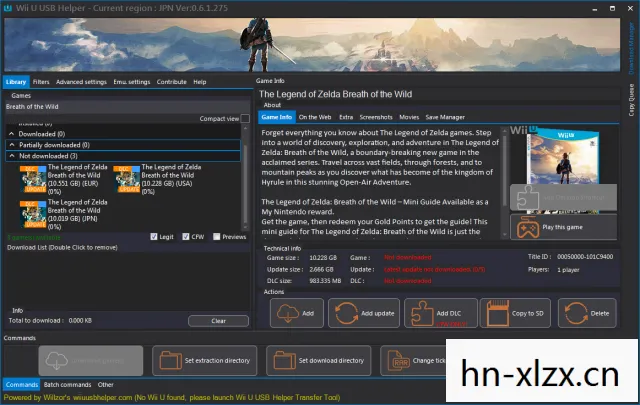Enable the Previews checkbox
640x405 pixels.
pos(217,237)
